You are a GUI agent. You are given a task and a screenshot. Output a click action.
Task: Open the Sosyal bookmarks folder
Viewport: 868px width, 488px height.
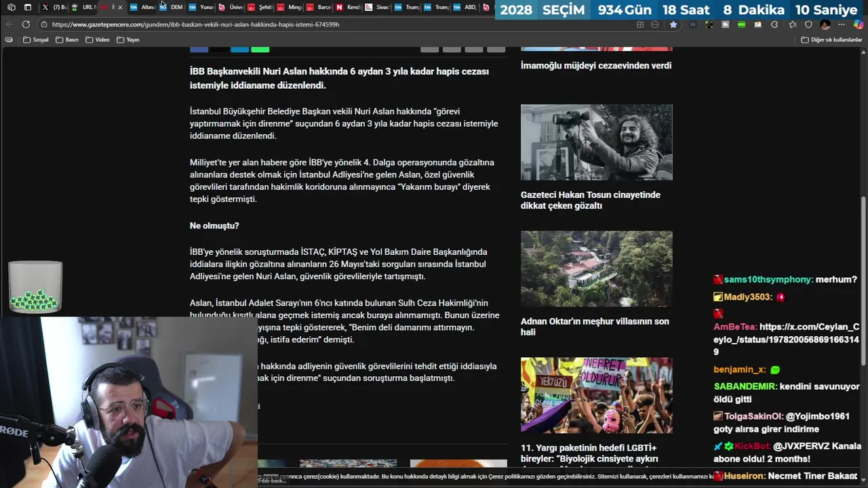pos(36,40)
